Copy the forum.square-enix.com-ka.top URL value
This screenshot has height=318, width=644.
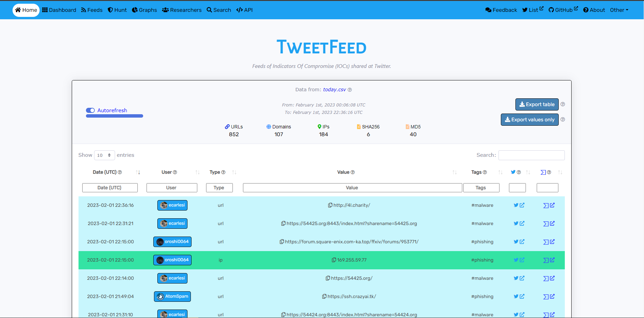[282, 242]
